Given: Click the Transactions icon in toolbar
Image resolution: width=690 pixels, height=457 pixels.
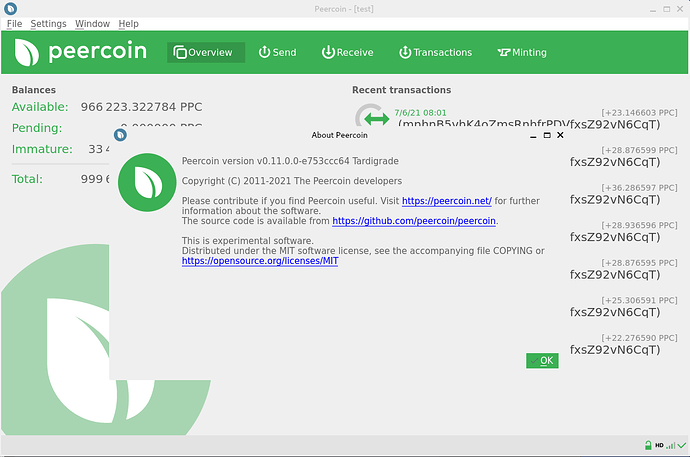Looking at the screenshot, I should click(405, 52).
